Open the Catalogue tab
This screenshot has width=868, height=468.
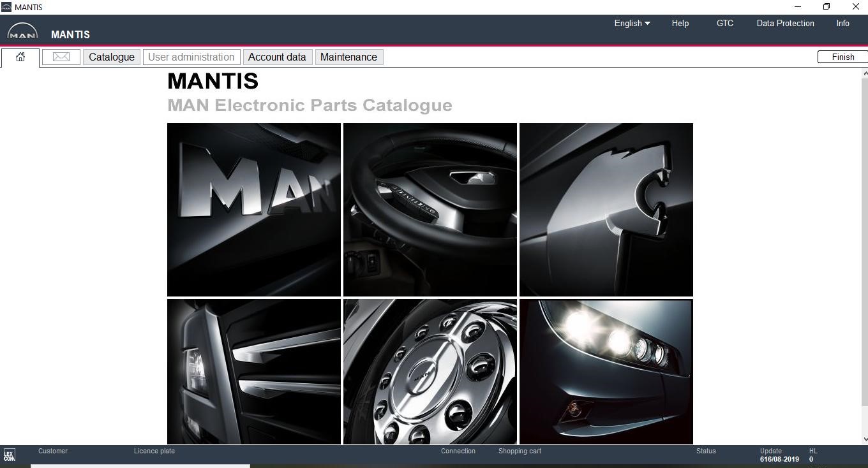point(112,57)
